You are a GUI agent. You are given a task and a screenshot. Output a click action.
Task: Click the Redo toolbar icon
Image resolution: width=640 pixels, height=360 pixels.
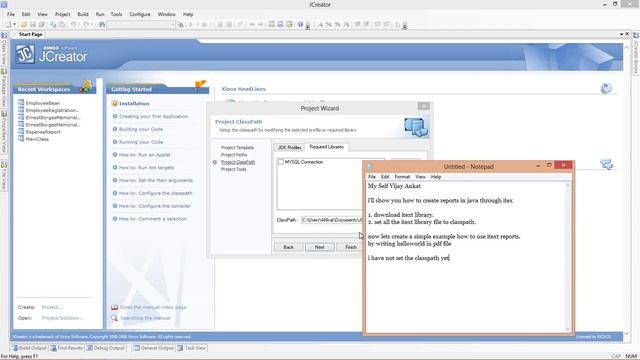click(x=86, y=24)
